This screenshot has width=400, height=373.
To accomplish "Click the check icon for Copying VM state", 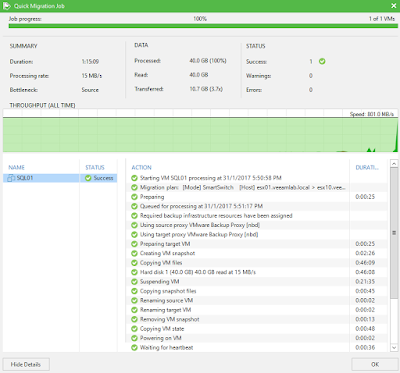I will [134, 329].
